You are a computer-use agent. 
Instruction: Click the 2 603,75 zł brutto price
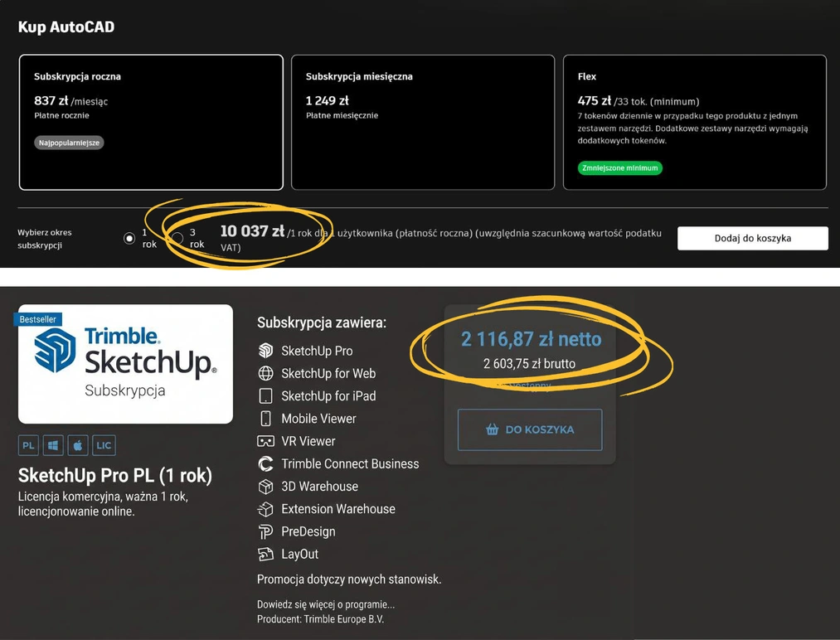tap(529, 364)
